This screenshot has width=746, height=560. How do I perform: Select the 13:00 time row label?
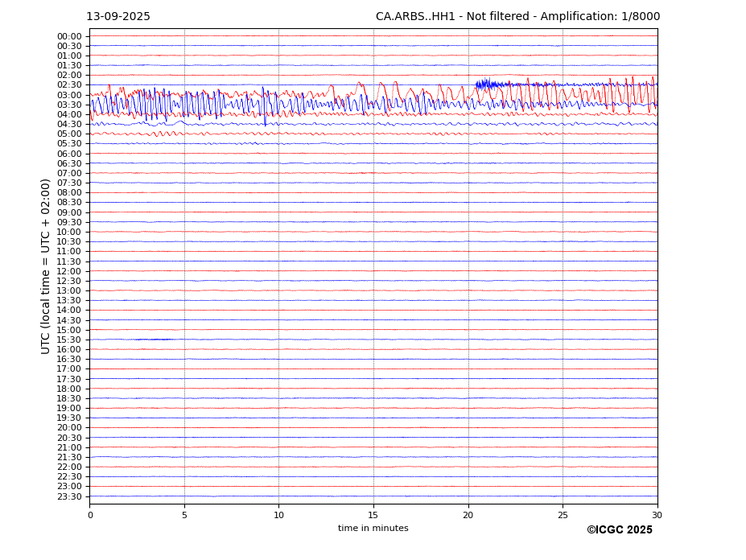(69, 290)
